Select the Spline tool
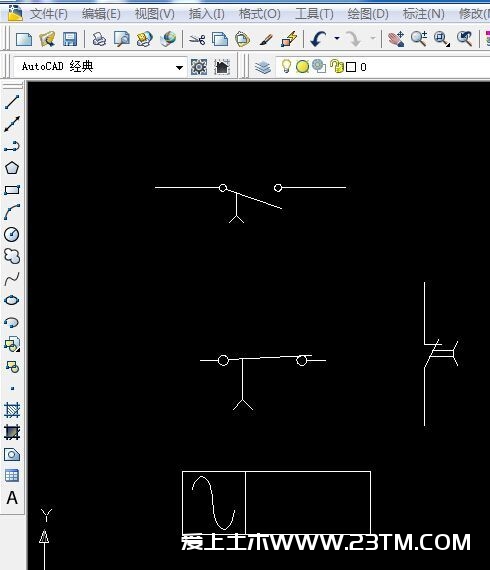490x570 pixels. click(x=12, y=278)
